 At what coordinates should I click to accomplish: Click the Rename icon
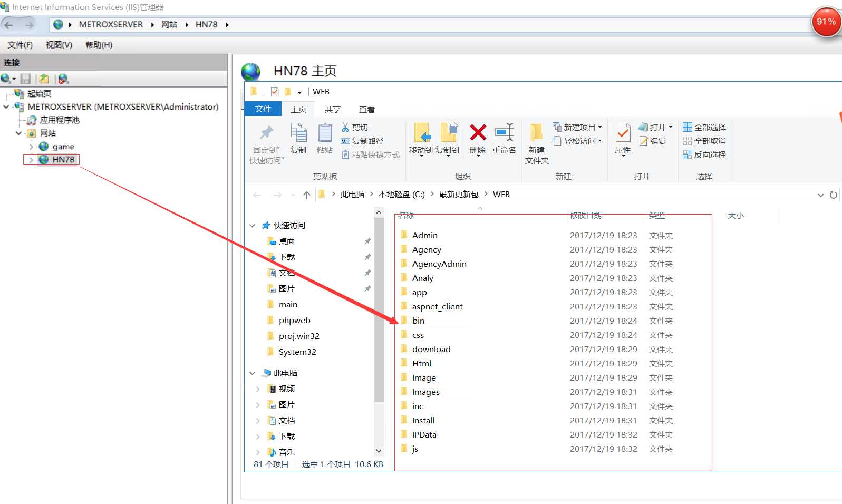(505, 132)
